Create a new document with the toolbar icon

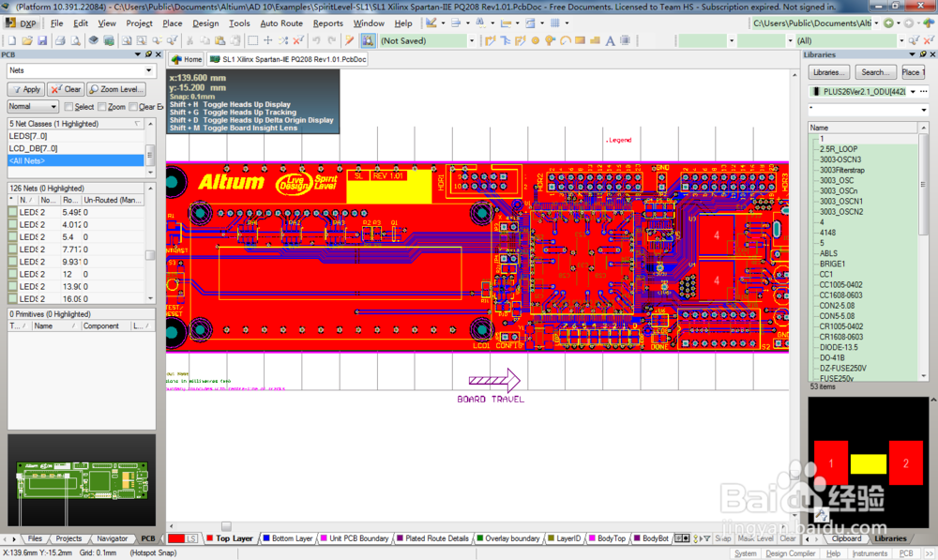point(12,40)
